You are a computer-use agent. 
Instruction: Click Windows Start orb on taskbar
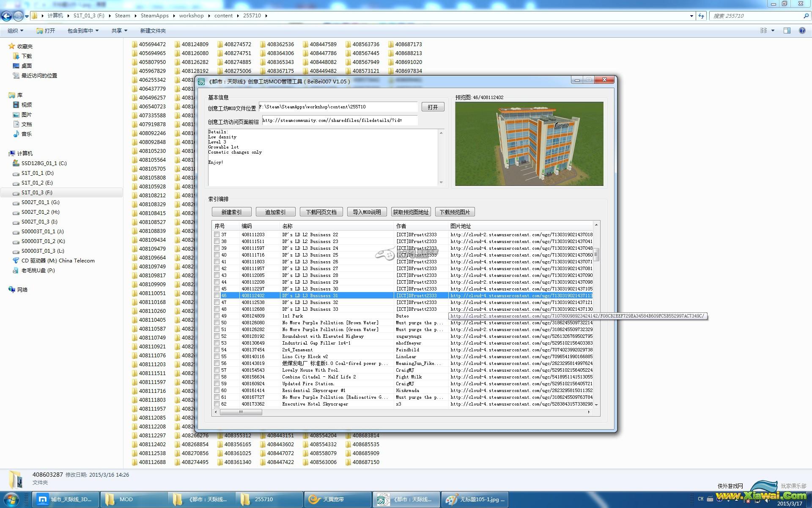pos(11,499)
